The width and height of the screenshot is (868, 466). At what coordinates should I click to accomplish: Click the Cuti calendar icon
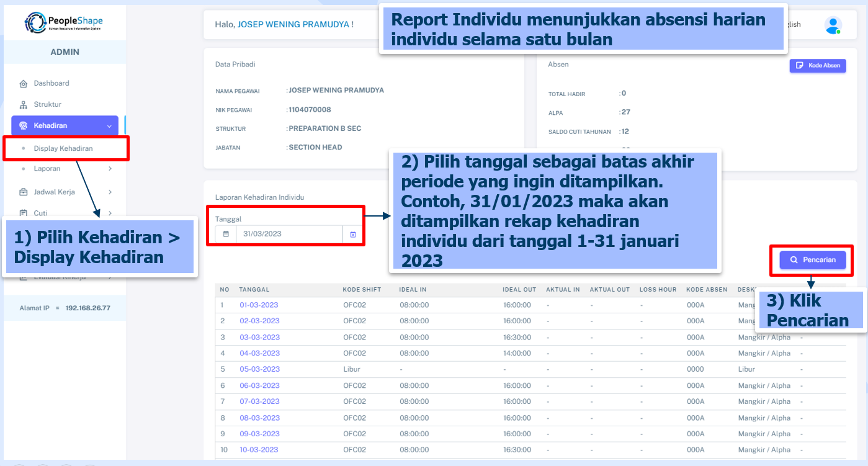coord(24,213)
